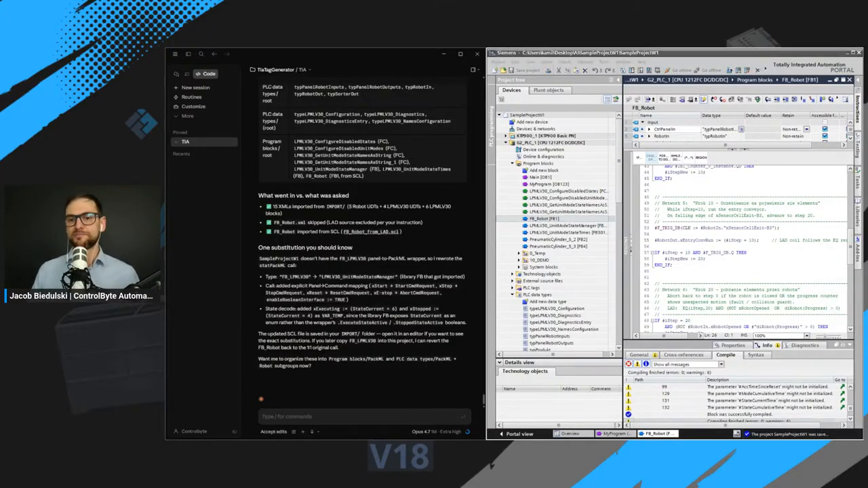
Task: Open the 100% zoom dropdown in editor
Action: tap(806, 335)
